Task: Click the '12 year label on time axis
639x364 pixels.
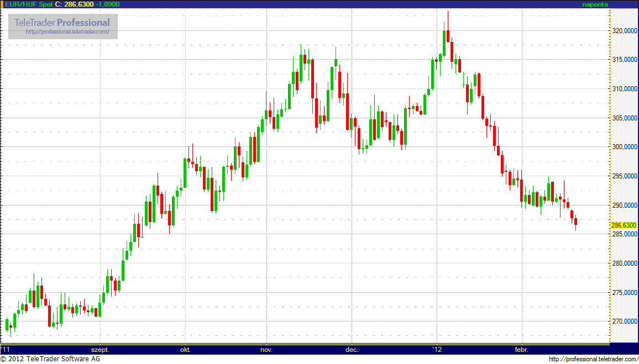Action: pos(437,349)
